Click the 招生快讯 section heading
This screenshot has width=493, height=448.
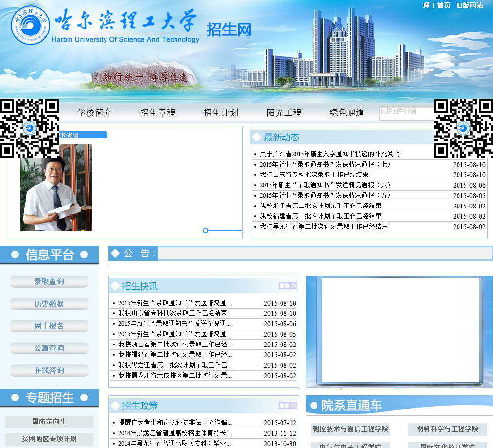coord(140,286)
